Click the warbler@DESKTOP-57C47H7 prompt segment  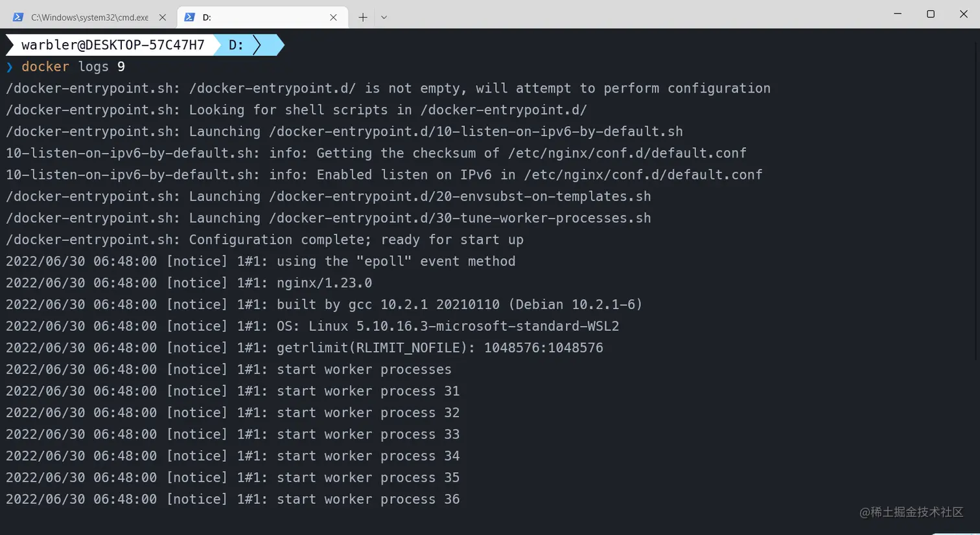pyautogui.click(x=113, y=45)
